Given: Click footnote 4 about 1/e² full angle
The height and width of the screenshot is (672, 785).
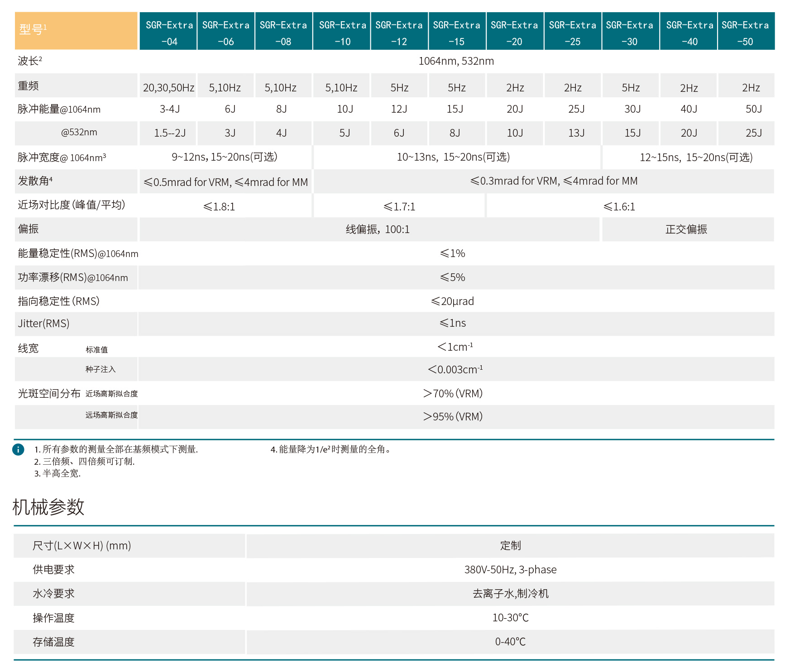Looking at the screenshot, I should (330, 449).
